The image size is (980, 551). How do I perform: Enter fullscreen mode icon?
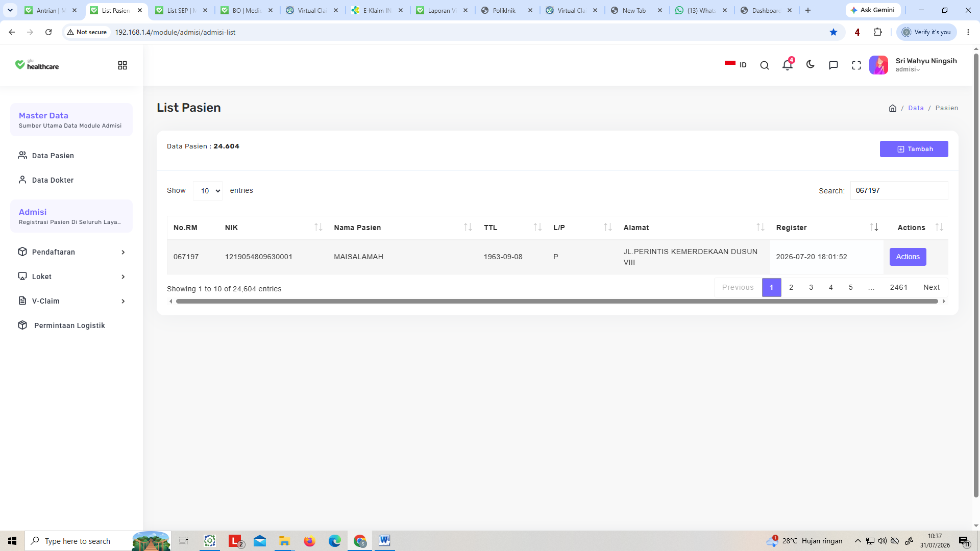coord(856,65)
